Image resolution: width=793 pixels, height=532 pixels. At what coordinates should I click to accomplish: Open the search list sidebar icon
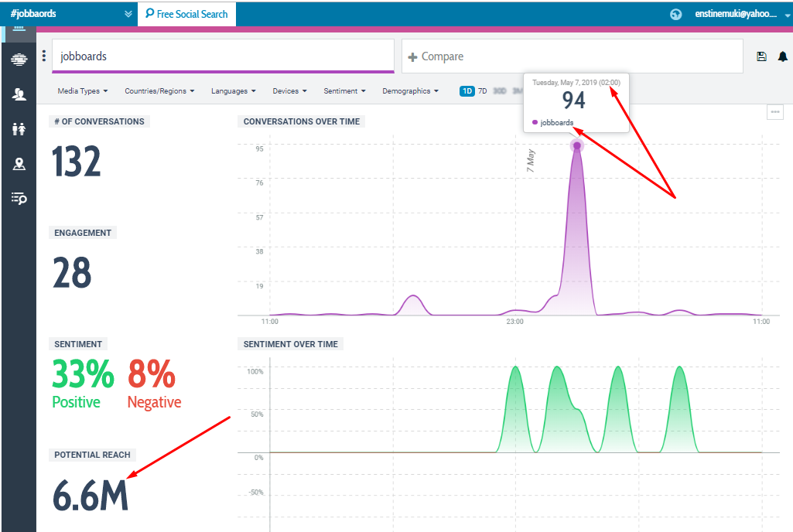click(x=19, y=199)
